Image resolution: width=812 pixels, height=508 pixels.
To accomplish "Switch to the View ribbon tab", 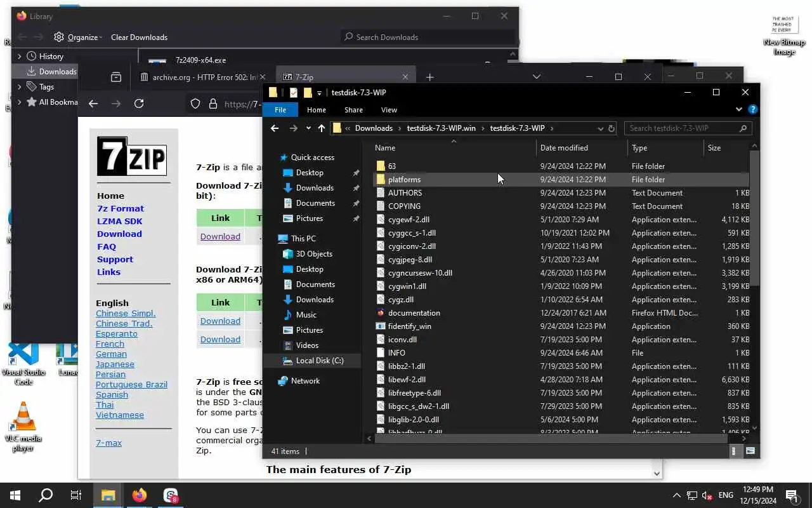I will [389, 110].
